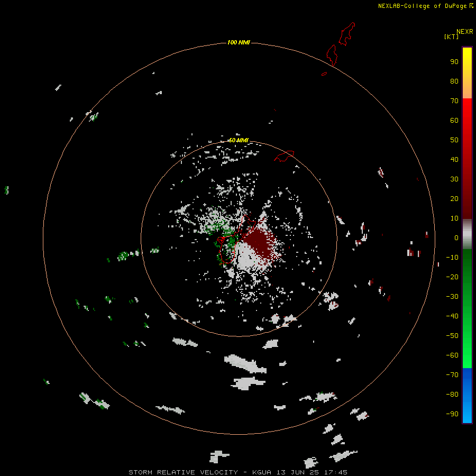Image resolution: width=476 pixels, height=476 pixels.
Task: Click the -20 value on the velocity scale
Action: click(x=452, y=277)
